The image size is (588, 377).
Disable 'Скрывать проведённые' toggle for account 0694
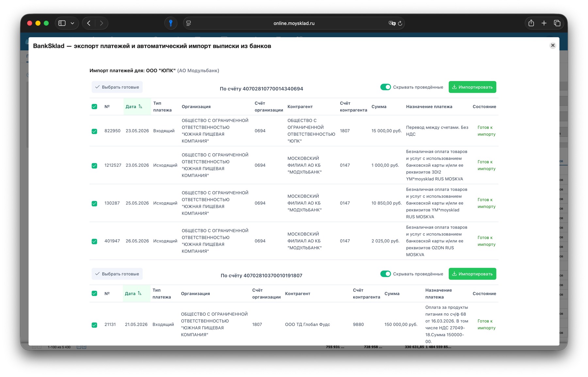click(385, 87)
